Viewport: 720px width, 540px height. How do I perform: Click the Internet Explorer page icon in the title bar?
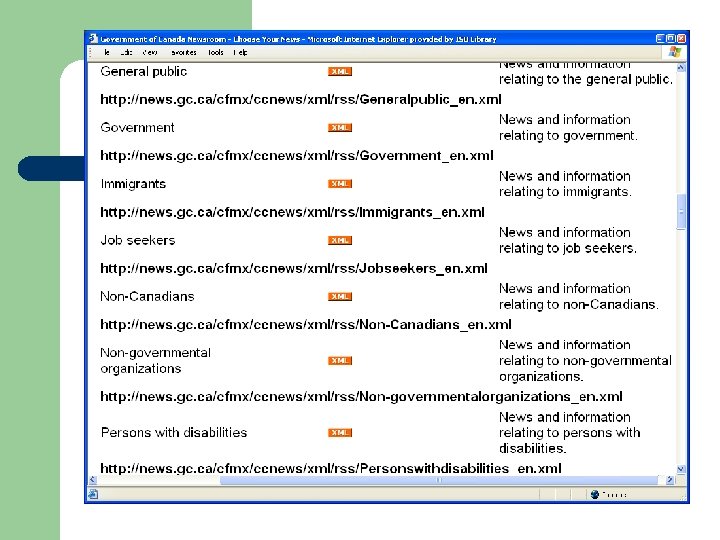click(x=94, y=39)
